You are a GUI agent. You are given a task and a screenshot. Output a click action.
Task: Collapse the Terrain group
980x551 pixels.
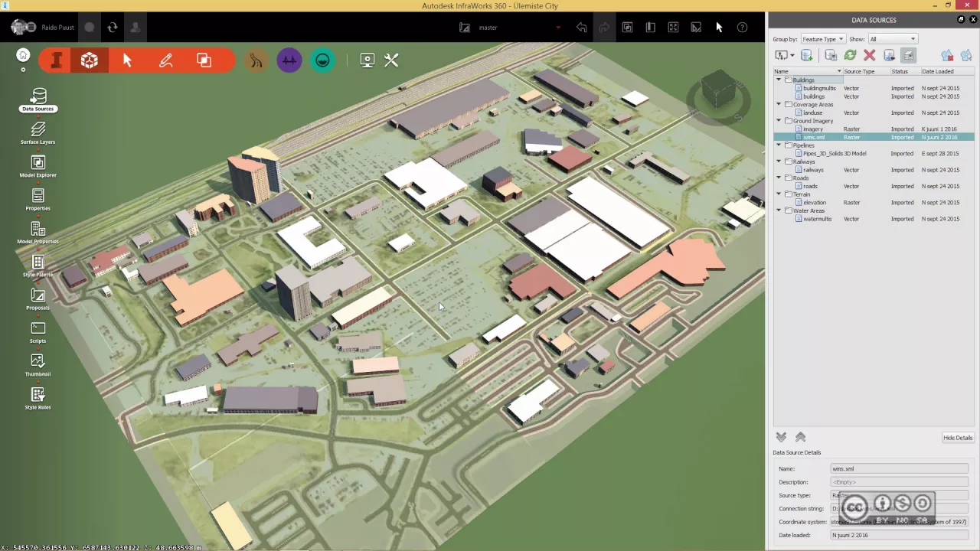(x=779, y=194)
